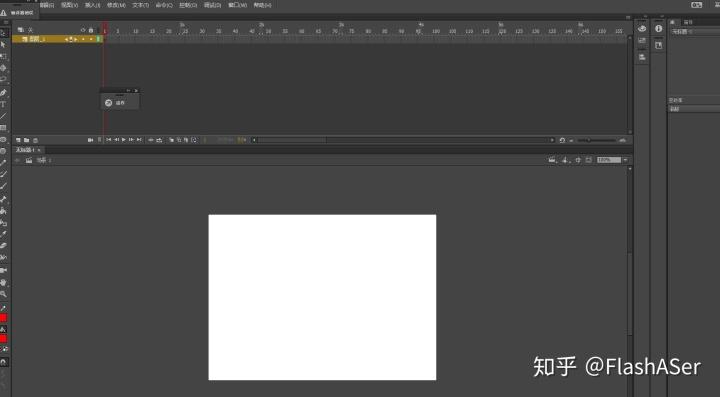Click the red fill color swatch
This screenshot has width=720, height=397.
(x=3, y=339)
